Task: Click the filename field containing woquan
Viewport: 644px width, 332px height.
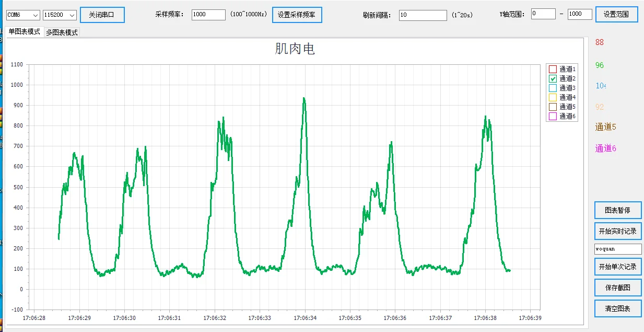Action: coord(618,249)
